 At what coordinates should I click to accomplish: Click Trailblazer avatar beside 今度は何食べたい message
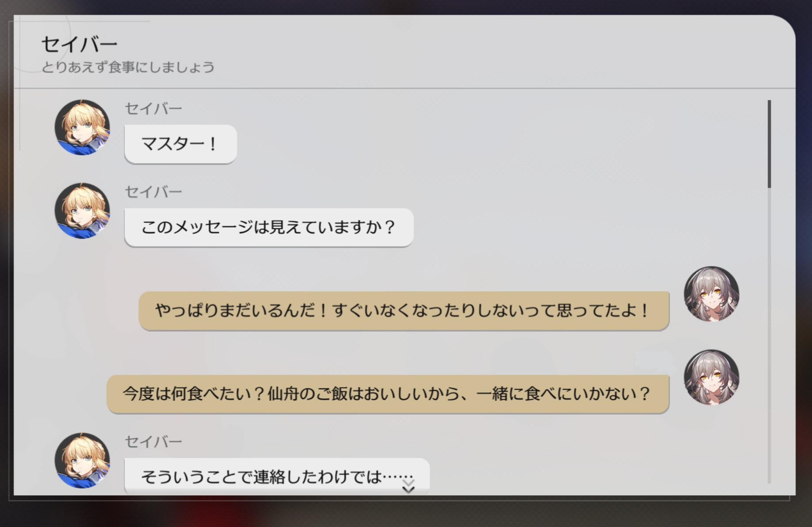coord(712,378)
